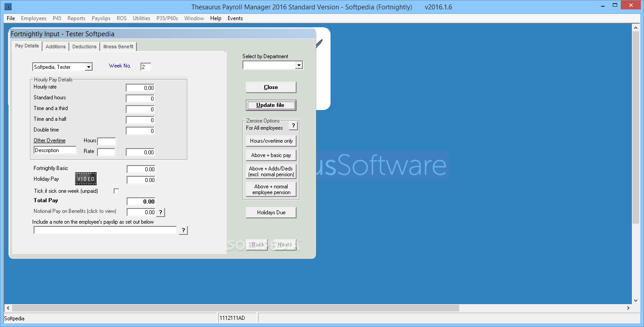Switch to the Additions tab
This screenshot has height=327, width=644.
click(x=56, y=47)
